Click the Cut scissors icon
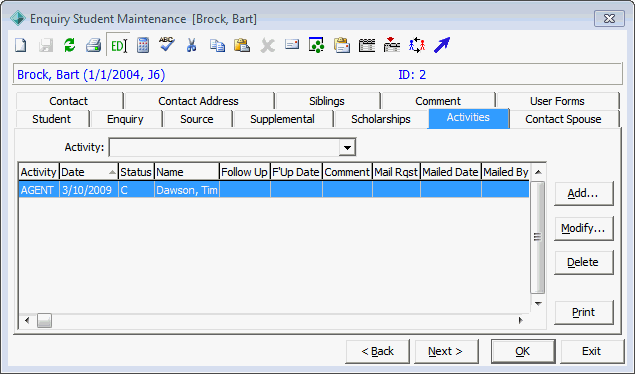 pyautogui.click(x=192, y=45)
